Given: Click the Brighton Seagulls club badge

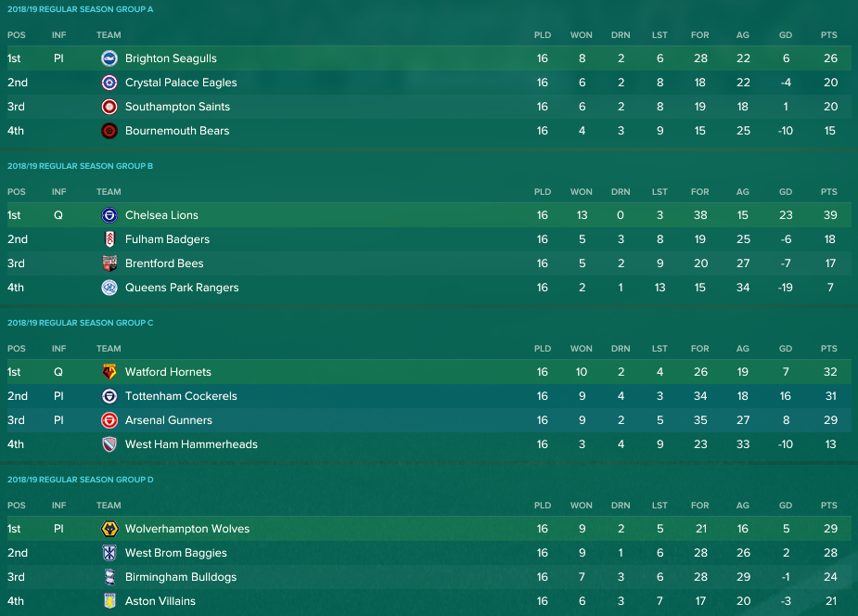Looking at the screenshot, I should (x=109, y=58).
